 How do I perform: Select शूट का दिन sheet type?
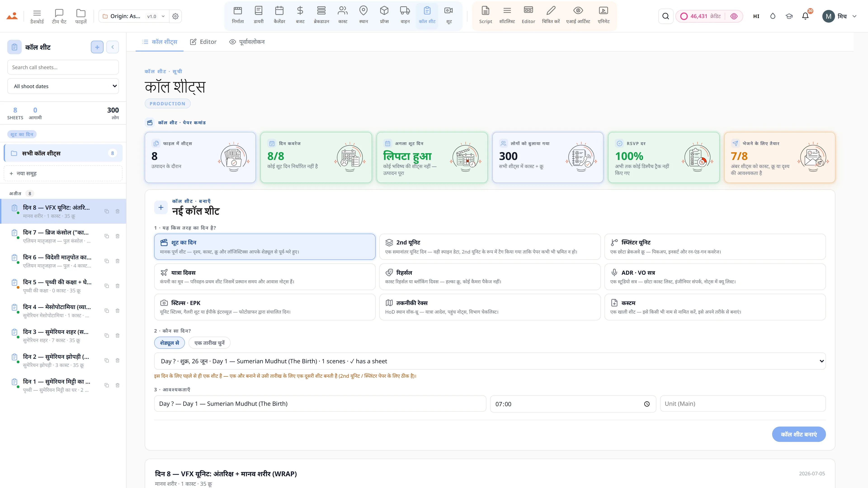(265, 246)
